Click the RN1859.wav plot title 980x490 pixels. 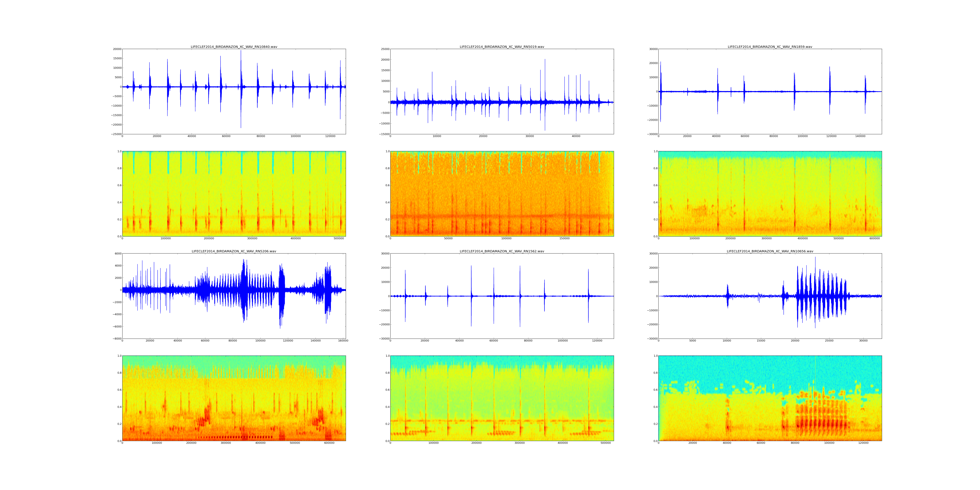770,47
